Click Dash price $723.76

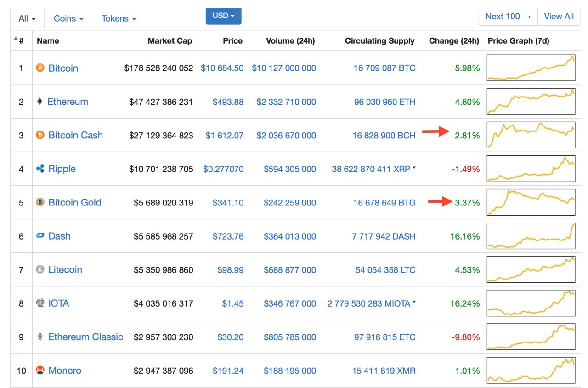point(228,236)
